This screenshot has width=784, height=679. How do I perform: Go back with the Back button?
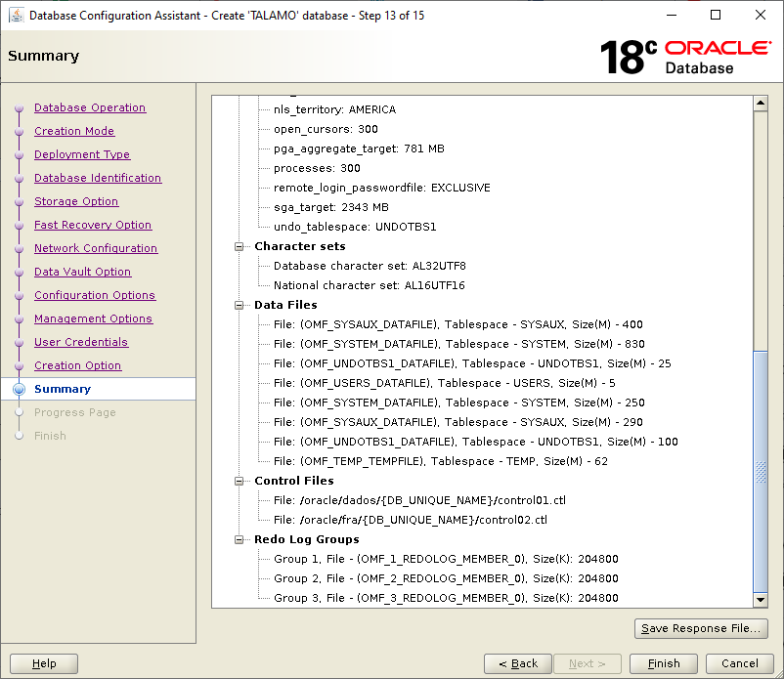click(x=518, y=663)
